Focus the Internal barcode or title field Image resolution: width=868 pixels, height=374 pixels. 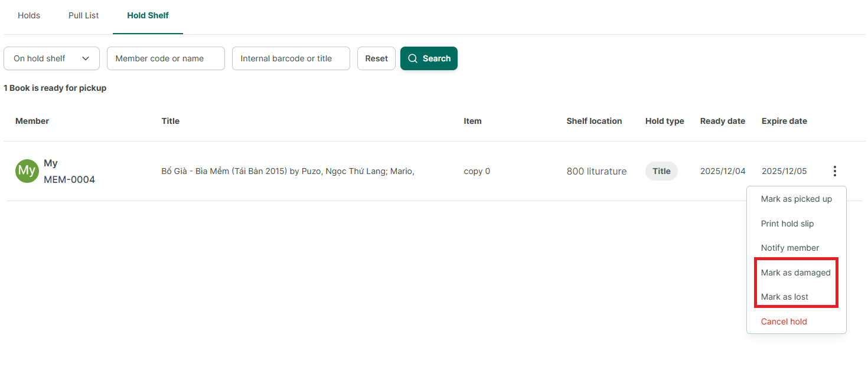pos(291,58)
